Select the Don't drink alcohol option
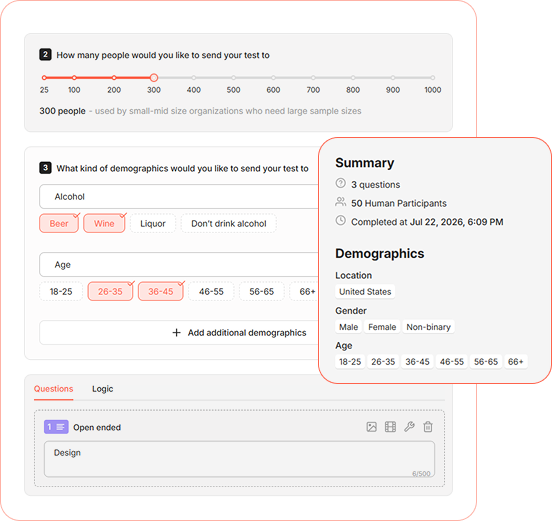 tap(229, 224)
